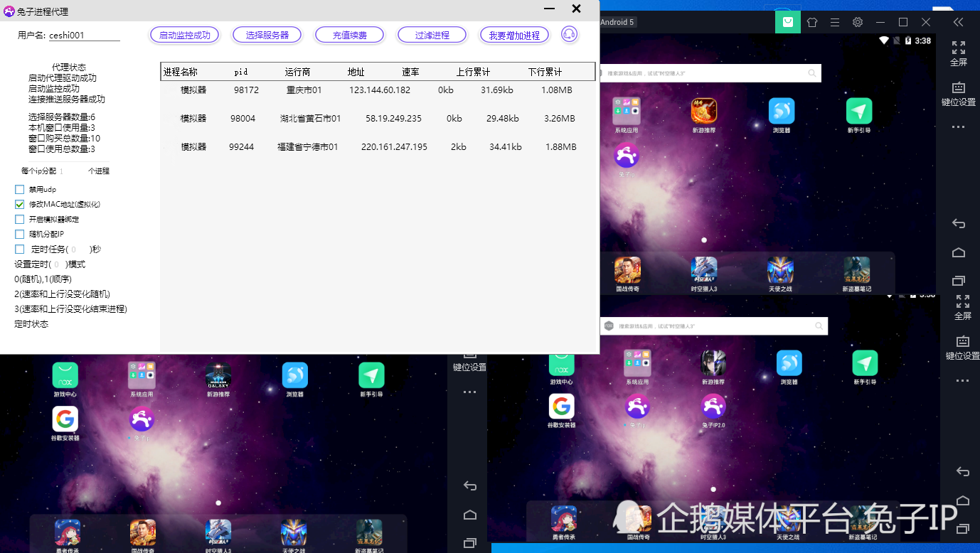This screenshot has height=553, width=980.
Task: Tap back arrow in bottom-left emulator sidebar
Action: 470,486
